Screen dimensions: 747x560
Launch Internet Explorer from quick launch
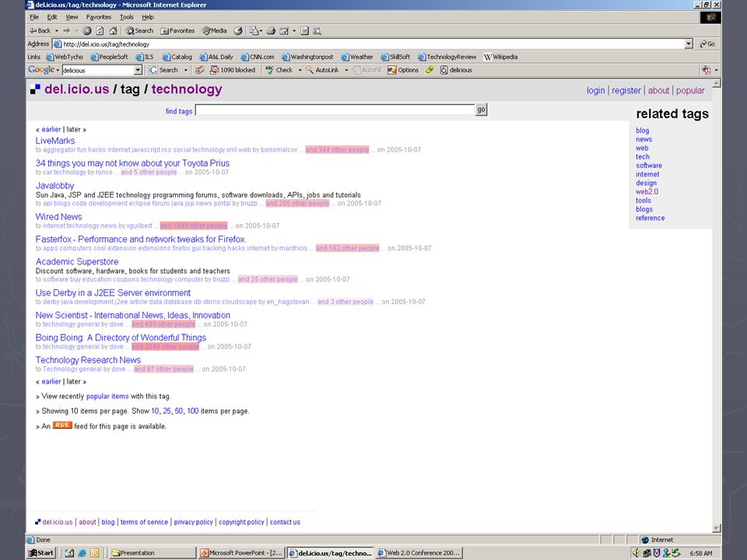point(82,553)
